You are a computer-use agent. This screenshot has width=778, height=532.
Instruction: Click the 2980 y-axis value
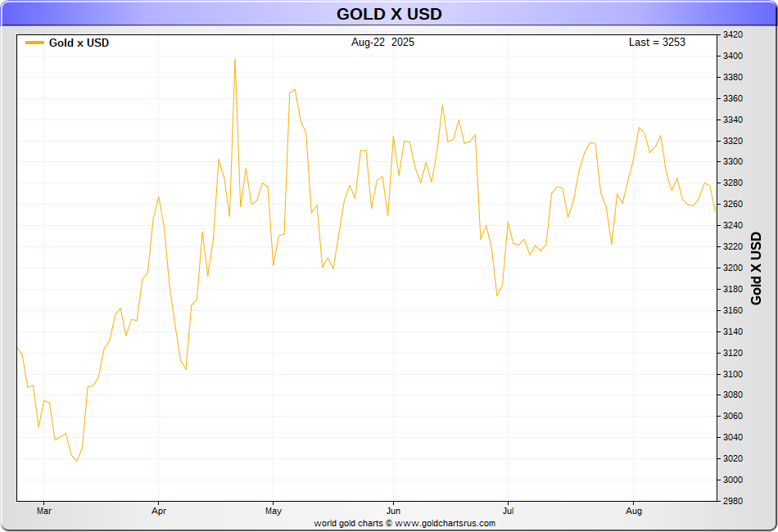[732, 501]
